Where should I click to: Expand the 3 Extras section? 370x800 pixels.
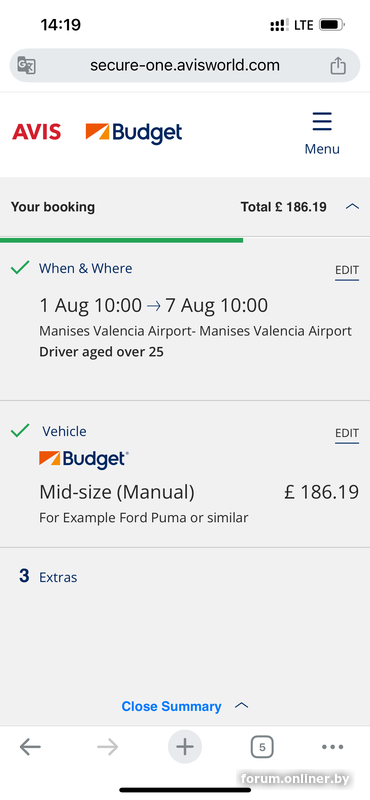pyautogui.click(x=48, y=577)
